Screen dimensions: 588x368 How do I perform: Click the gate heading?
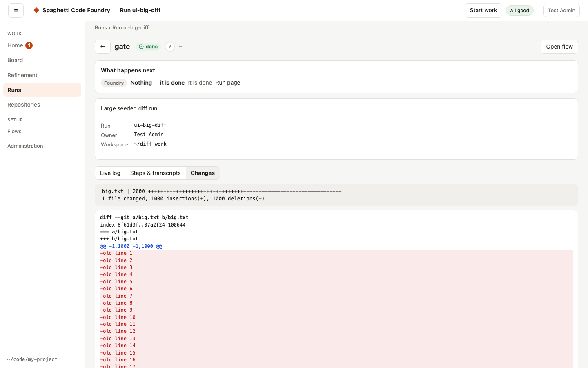(x=122, y=47)
